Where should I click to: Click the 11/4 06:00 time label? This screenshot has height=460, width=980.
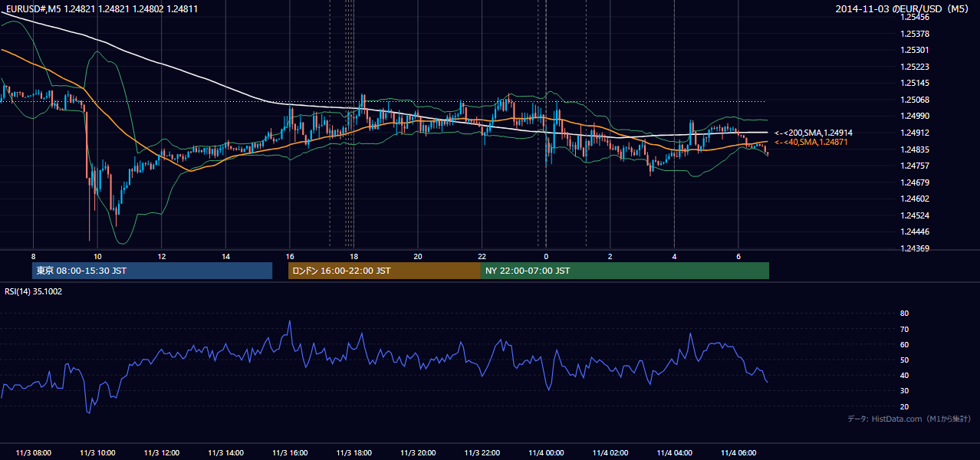(x=738, y=453)
